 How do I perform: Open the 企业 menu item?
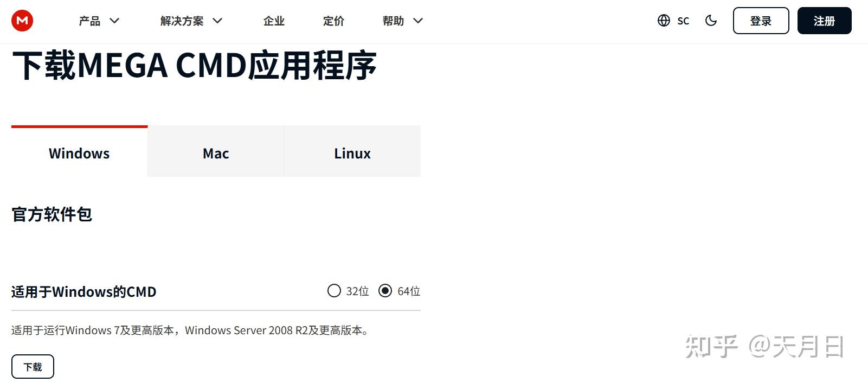click(274, 21)
